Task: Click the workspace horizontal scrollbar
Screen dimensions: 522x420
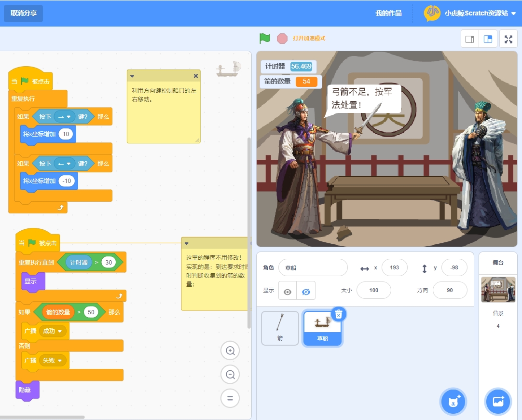Action: 42,417
